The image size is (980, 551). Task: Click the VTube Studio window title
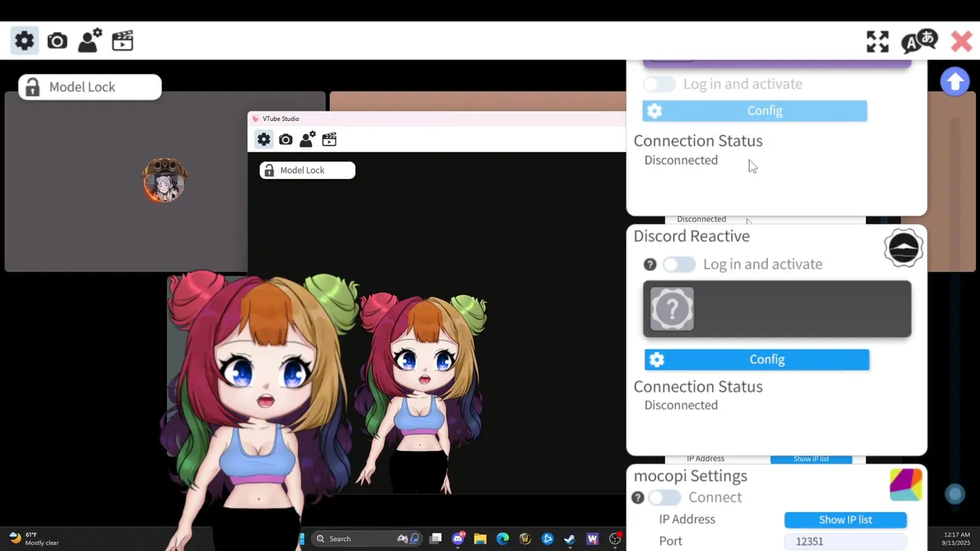[281, 119]
